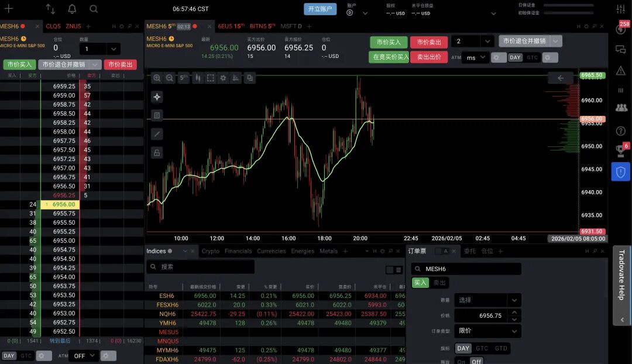Open the up-down arrows transfers icon

pos(50,9)
